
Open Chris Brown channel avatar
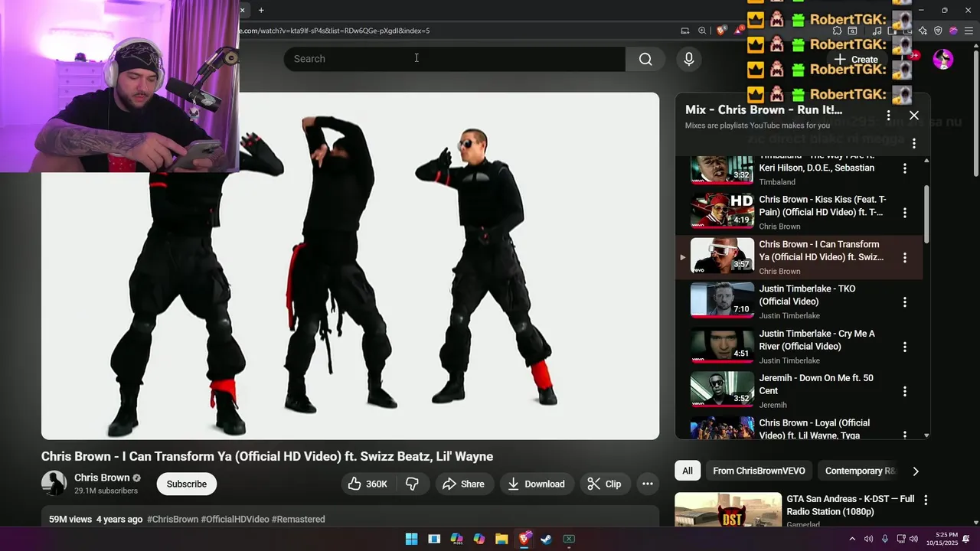tap(54, 484)
